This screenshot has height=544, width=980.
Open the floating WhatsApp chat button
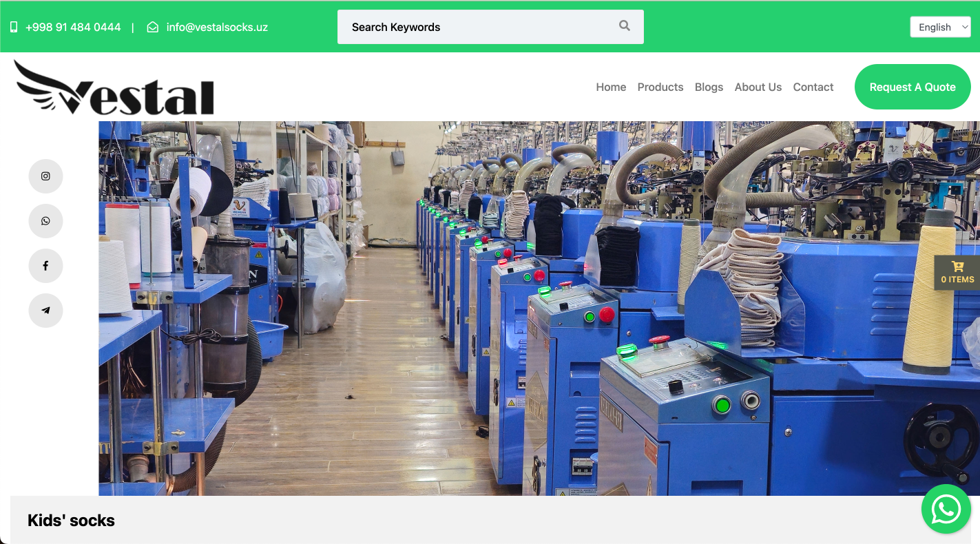click(x=946, y=510)
